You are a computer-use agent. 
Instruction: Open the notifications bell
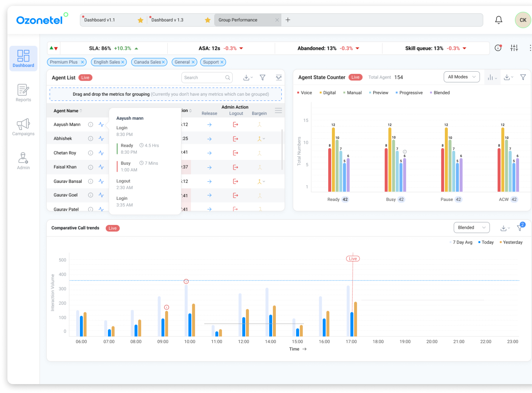coord(498,20)
